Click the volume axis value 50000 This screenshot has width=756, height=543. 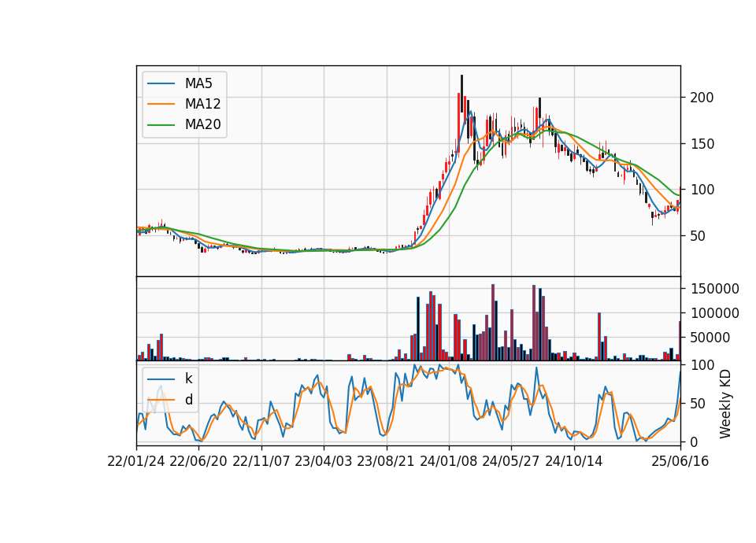tap(710, 338)
